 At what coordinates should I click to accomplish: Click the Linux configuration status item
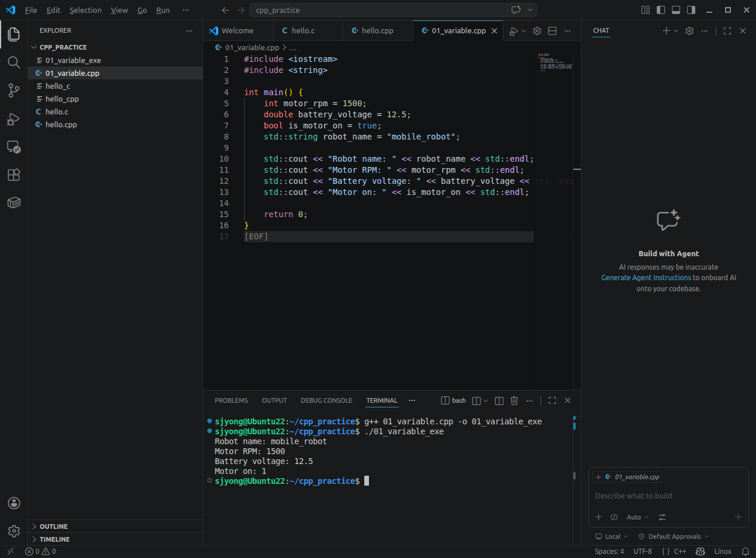pos(723,552)
